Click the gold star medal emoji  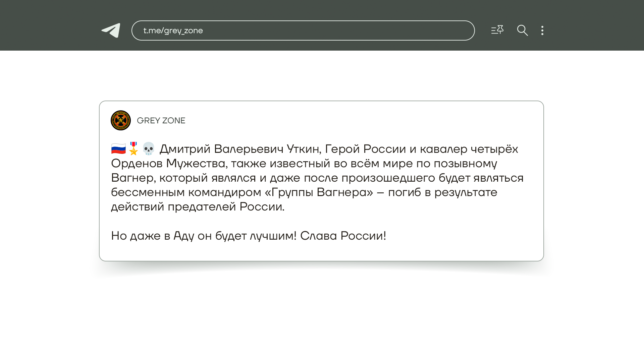(133, 148)
